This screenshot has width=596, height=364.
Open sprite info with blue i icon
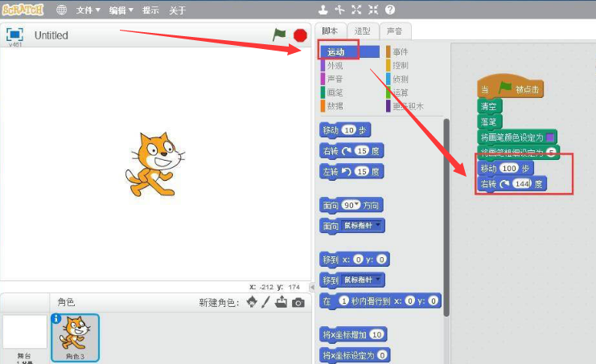coord(55,318)
